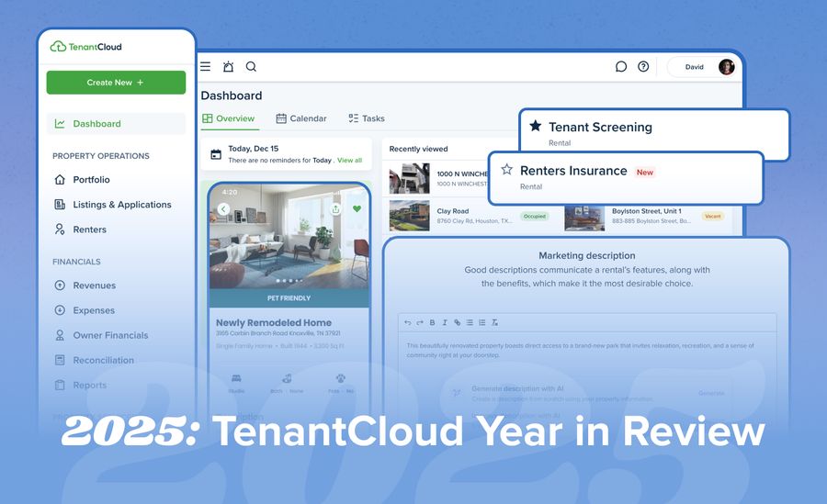This screenshot has height=504, width=827.
Task: Click the TenantCloud logo
Action: [x=86, y=47]
